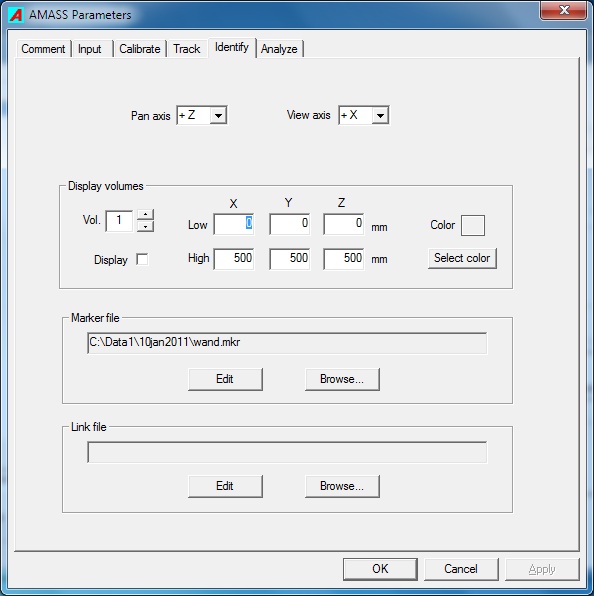This screenshot has width=594, height=596.
Task: Click the Color swatch box
Action: pyautogui.click(x=473, y=225)
